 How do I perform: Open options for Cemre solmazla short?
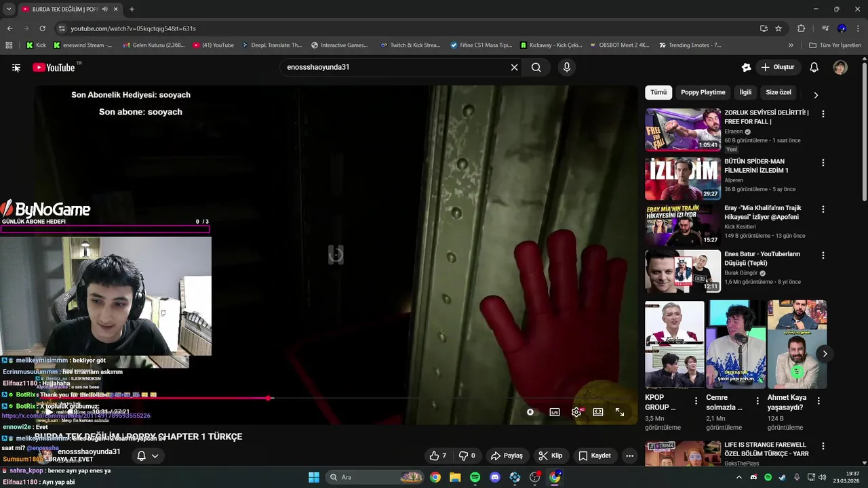[x=757, y=401]
